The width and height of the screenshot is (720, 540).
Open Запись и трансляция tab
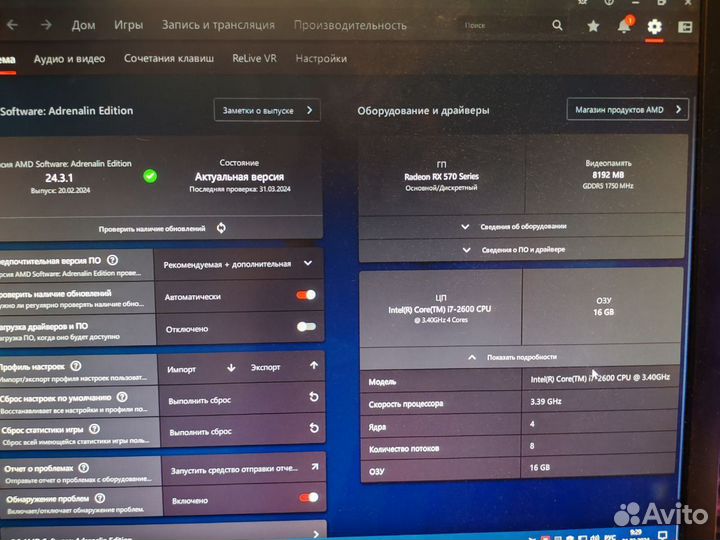point(218,25)
